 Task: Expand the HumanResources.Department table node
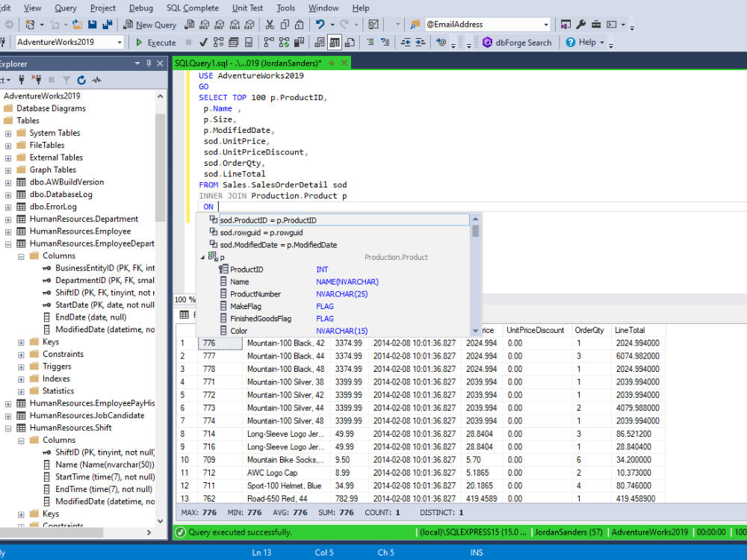[x=8, y=220]
